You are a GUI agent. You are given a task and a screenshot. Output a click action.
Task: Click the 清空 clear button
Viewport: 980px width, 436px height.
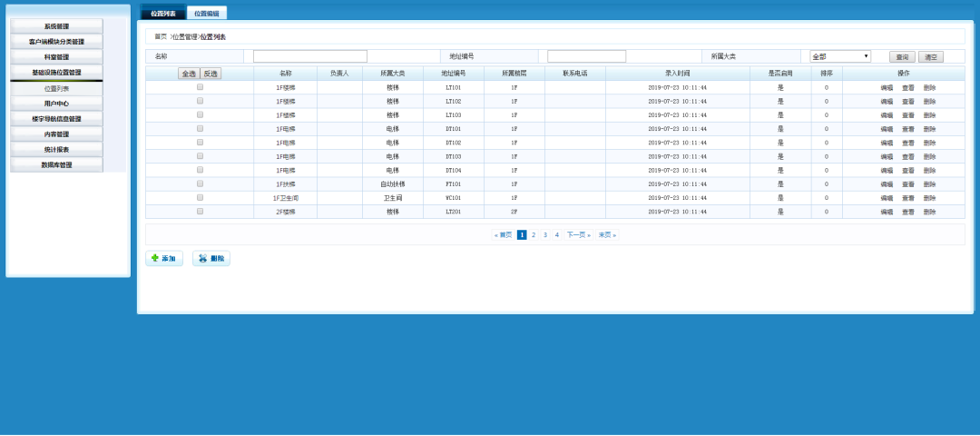(930, 56)
